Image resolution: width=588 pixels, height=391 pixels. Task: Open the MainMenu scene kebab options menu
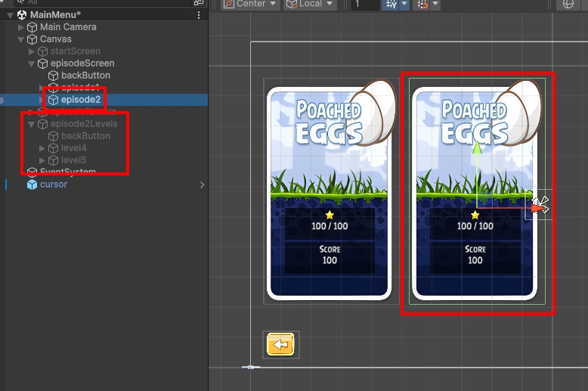(x=198, y=15)
